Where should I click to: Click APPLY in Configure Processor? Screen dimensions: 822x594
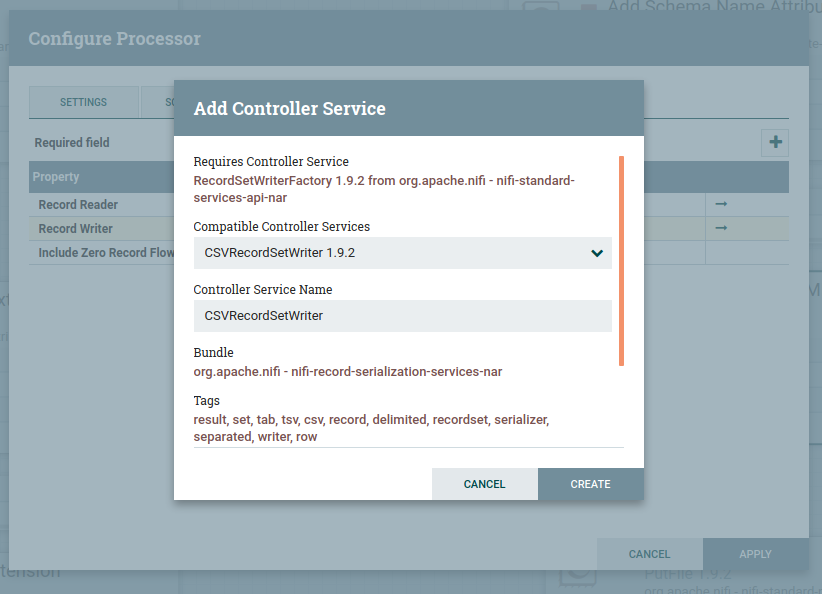tap(755, 554)
